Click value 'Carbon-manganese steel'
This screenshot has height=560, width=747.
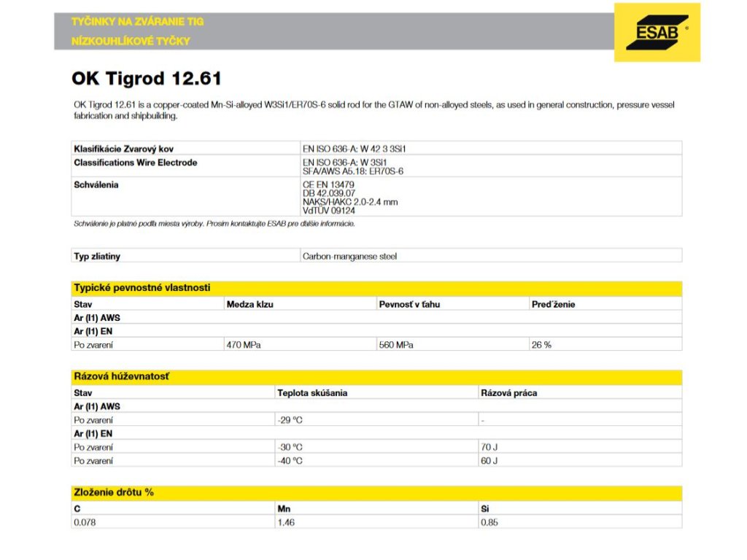click(349, 256)
